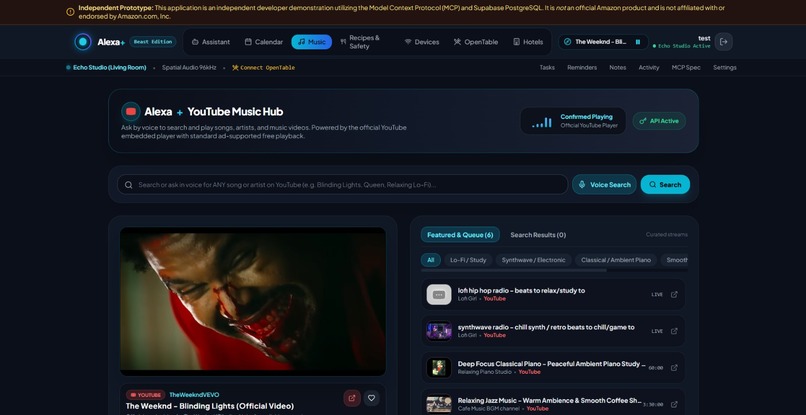Open Recipes & Safety tab
The width and height of the screenshot is (806, 415).
tap(366, 42)
